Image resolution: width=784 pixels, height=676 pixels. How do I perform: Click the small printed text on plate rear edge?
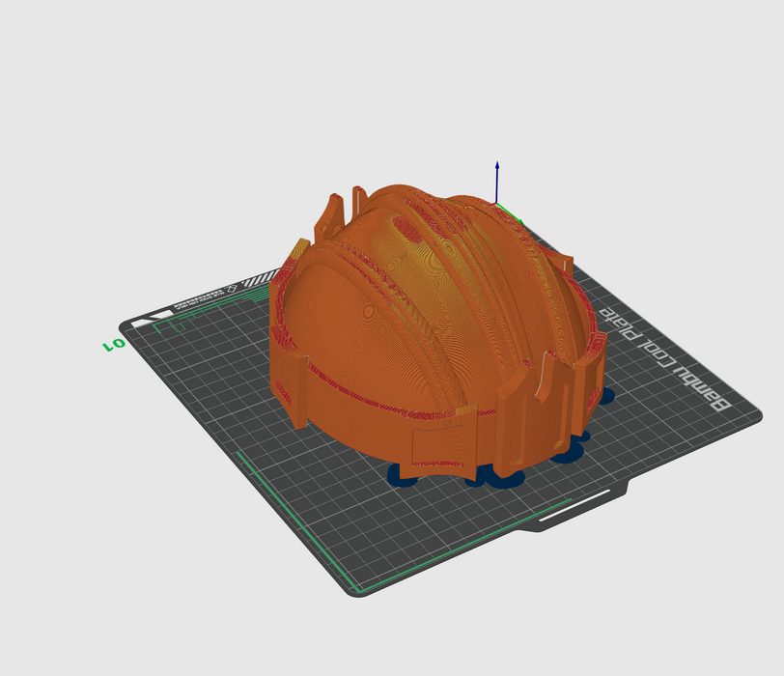(198, 301)
